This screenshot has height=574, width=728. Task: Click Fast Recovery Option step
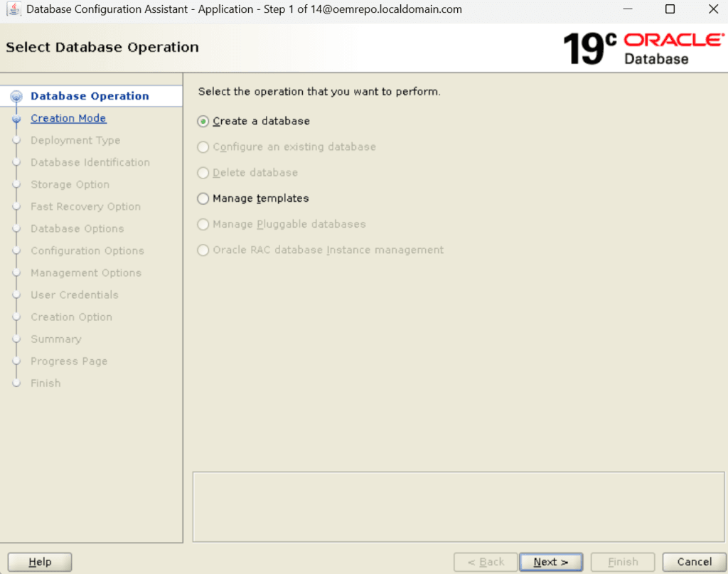85,207
